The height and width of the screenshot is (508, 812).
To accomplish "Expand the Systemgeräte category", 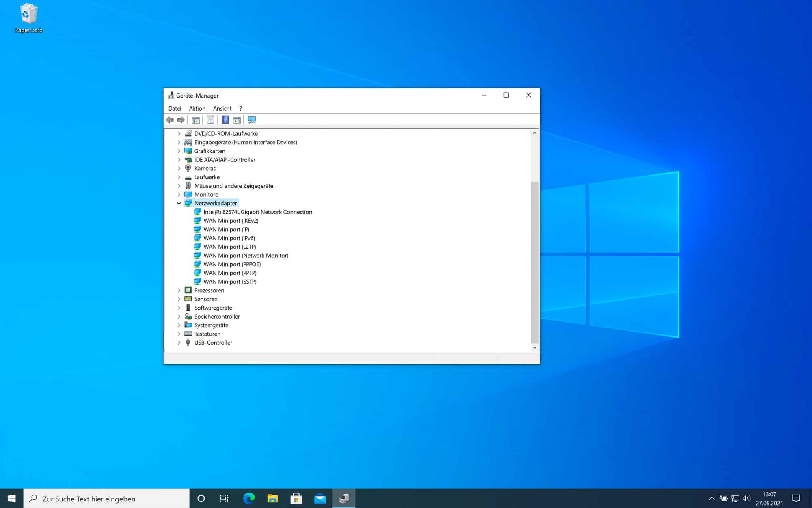I will coord(179,325).
